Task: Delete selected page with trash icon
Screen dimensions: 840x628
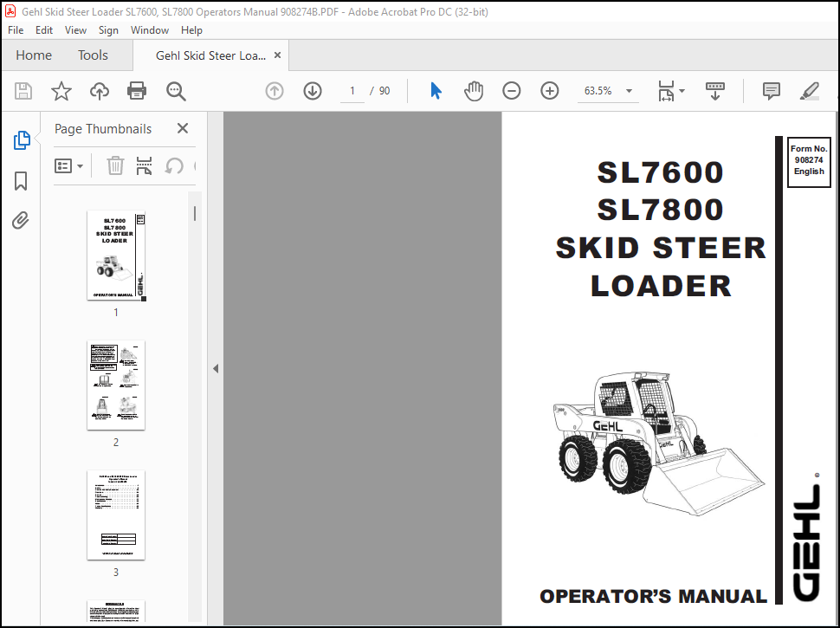Action: coord(115,166)
